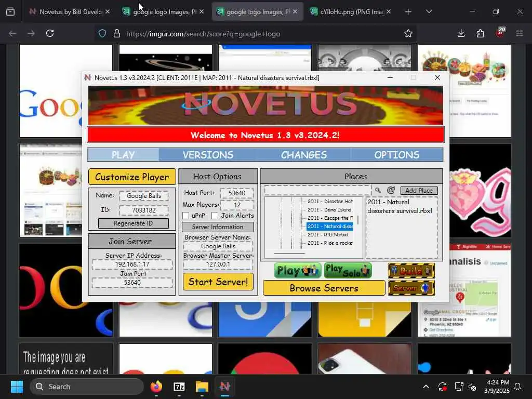Open network status tray icon

click(x=459, y=387)
